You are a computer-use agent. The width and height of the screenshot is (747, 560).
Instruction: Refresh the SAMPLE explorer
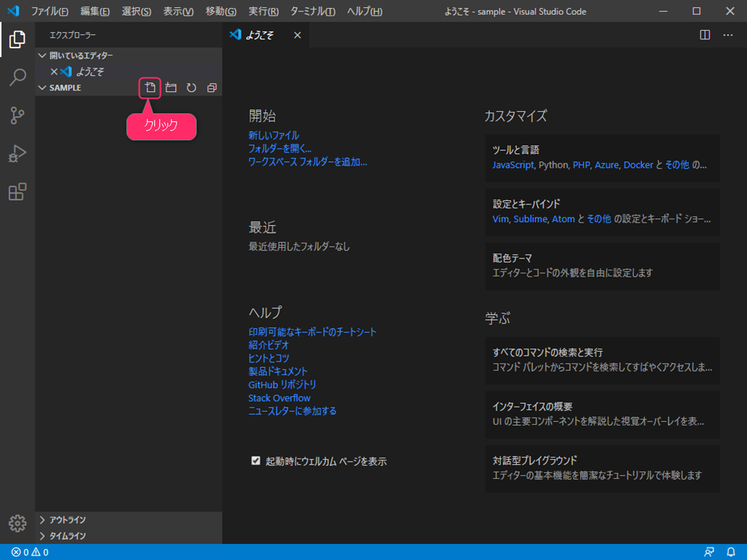click(x=191, y=88)
